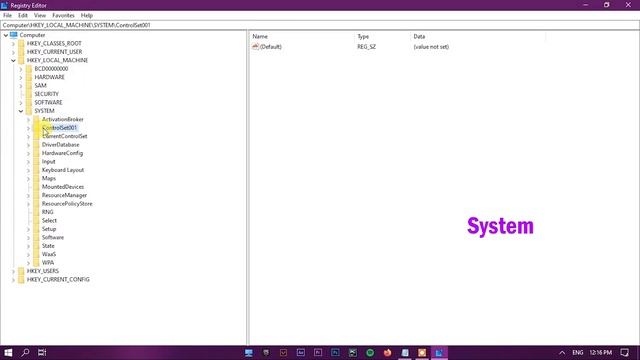Click the MountedDevices folder icon
The image size is (640, 360).
(36, 187)
